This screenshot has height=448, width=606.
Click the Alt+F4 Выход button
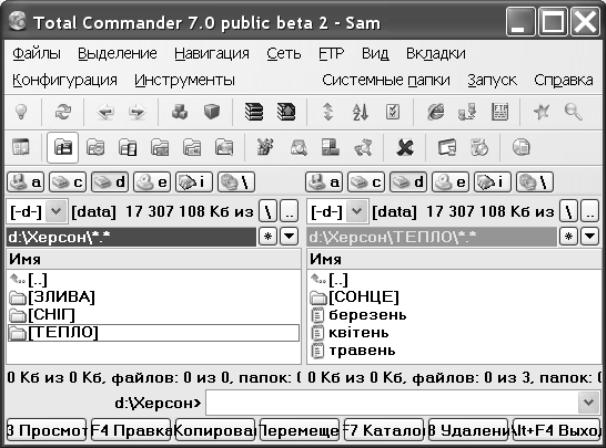pos(556,430)
